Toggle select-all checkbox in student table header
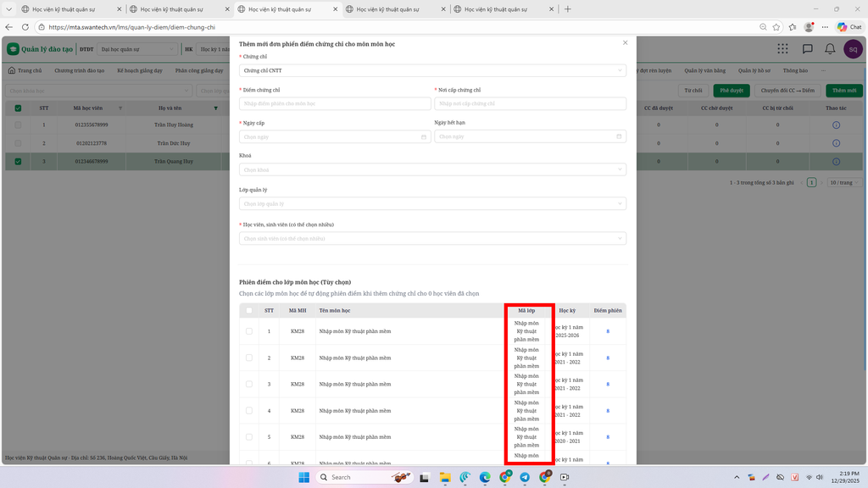868x488 pixels. [x=19, y=108]
